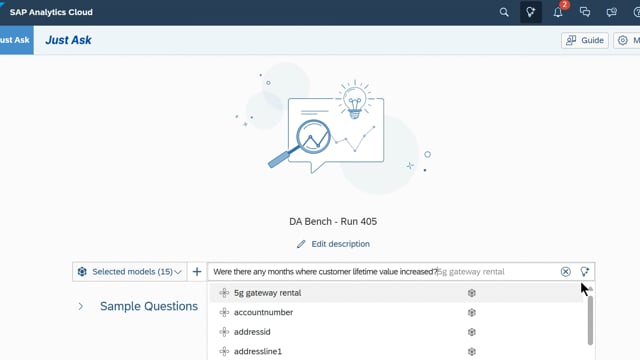Click the Guide book icon

[x=571, y=40]
